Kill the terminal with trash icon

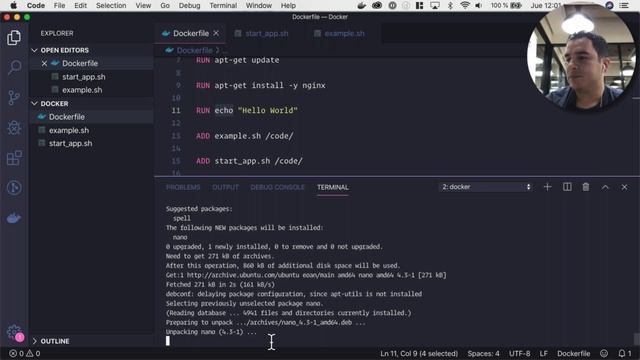pyautogui.click(x=586, y=187)
